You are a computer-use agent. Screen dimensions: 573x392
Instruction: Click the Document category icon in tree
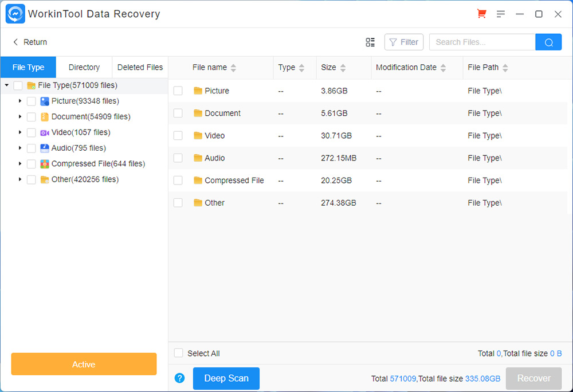point(45,117)
